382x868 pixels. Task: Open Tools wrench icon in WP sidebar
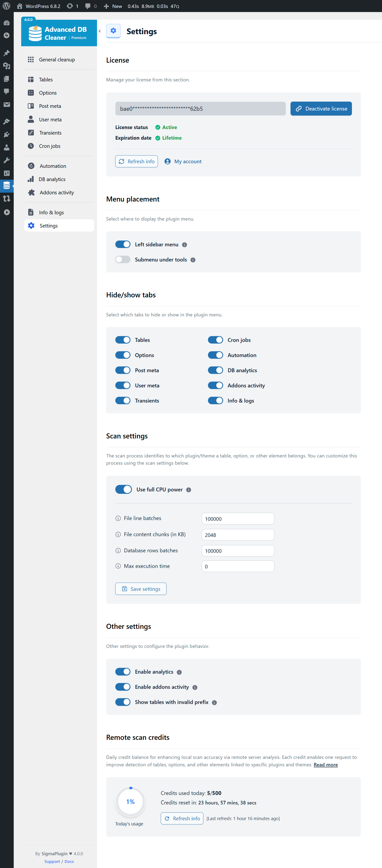6,160
